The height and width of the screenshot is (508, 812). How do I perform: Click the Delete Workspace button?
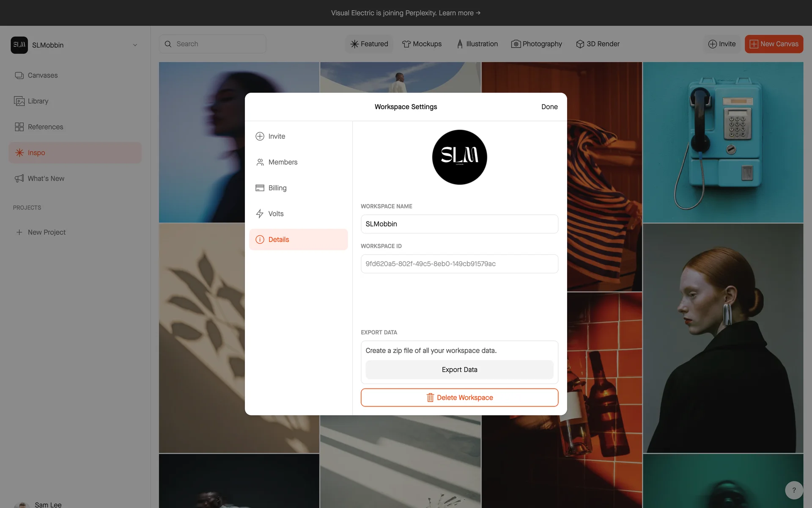point(459,398)
